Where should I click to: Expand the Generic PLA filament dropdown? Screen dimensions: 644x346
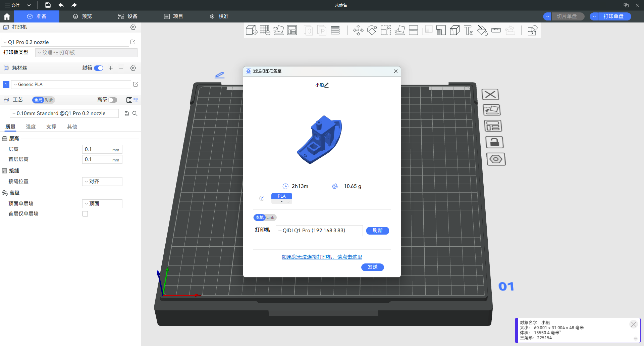coord(71,85)
